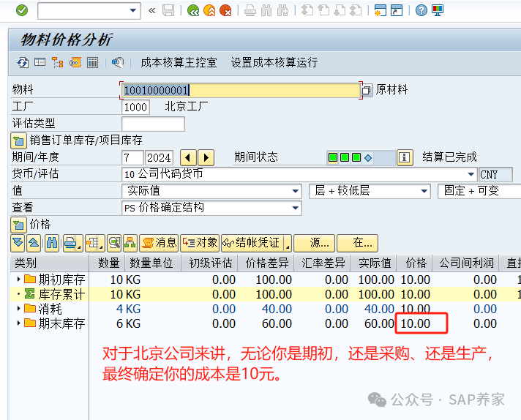
Task: Click the 物料 material number input field
Action: pyautogui.click(x=241, y=91)
